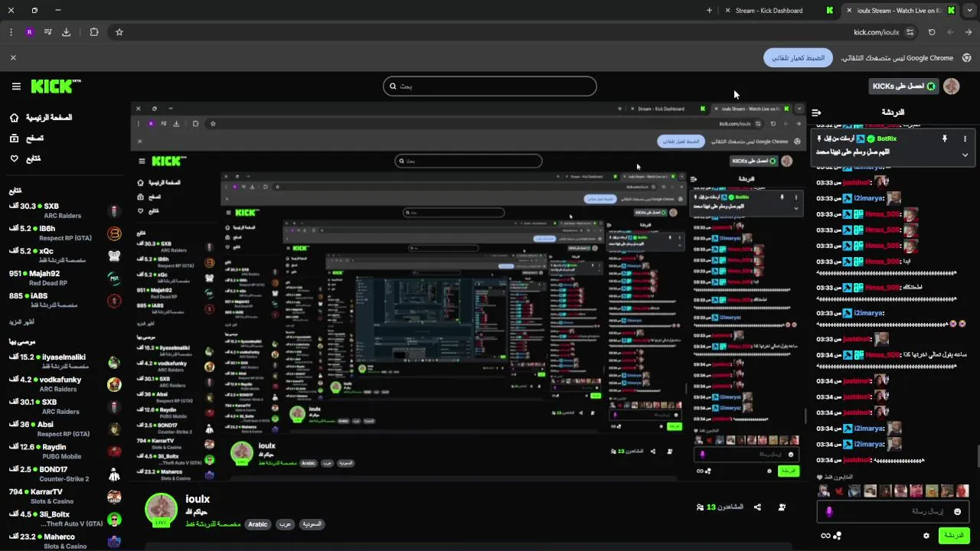The height and width of the screenshot is (551, 980).
Task: Open the category link مخصصة للدردشة فقط under ioulx
Action: click(213, 524)
